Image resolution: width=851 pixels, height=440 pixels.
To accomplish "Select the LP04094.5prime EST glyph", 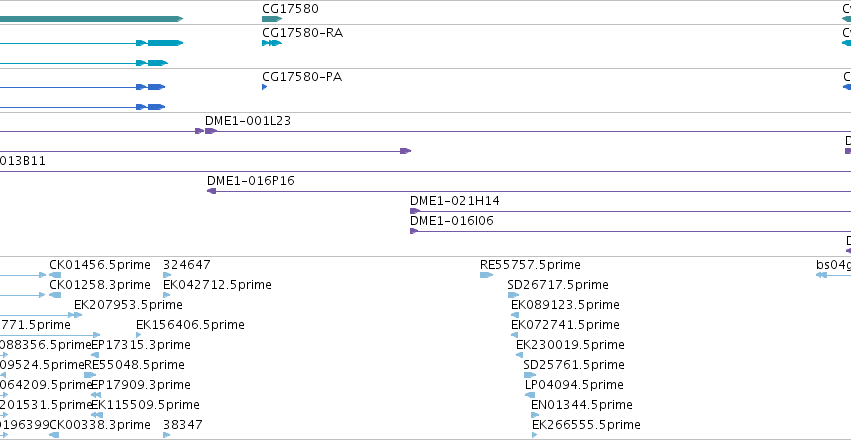I will pos(530,395).
